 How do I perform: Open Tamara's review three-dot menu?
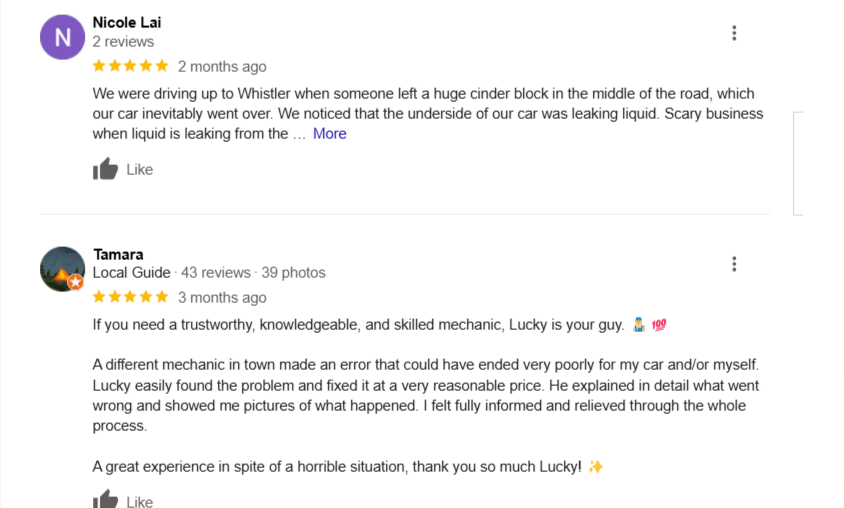[734, 264]
